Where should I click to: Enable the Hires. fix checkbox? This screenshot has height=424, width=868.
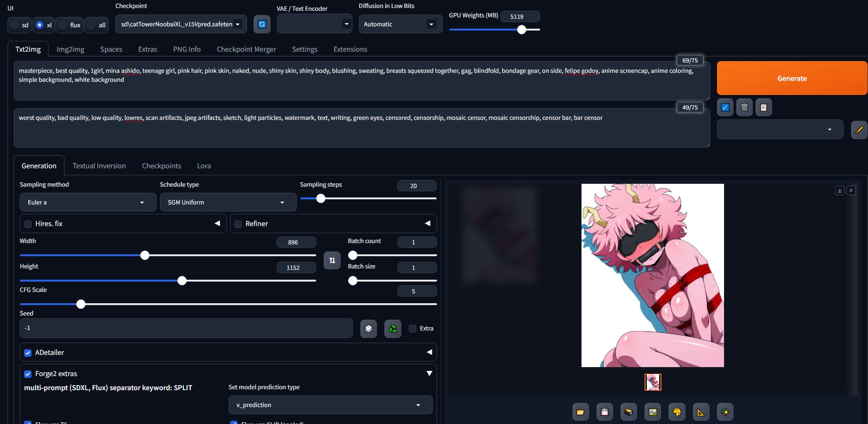(28, 224)
